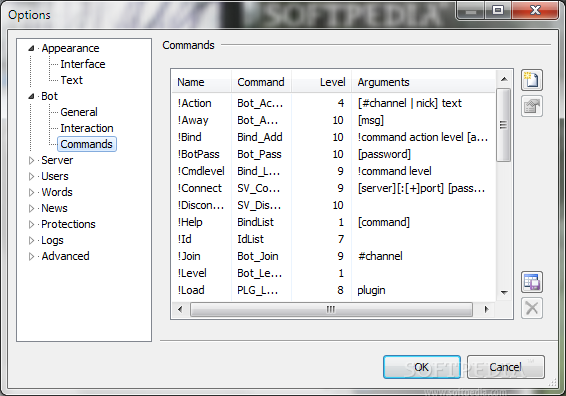This screenshot has width=566, height=396.
Task: Select the !Help command row
Action: (334, 222)
